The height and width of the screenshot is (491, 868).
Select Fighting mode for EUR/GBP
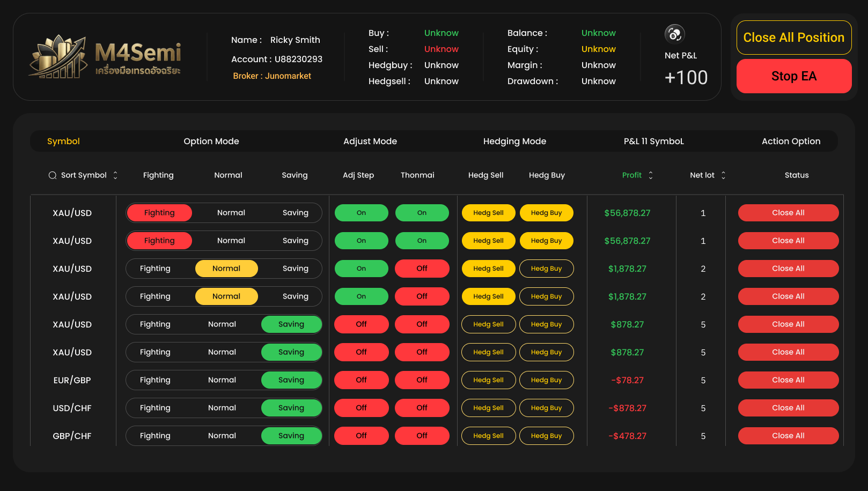click(x=155, y=380)
